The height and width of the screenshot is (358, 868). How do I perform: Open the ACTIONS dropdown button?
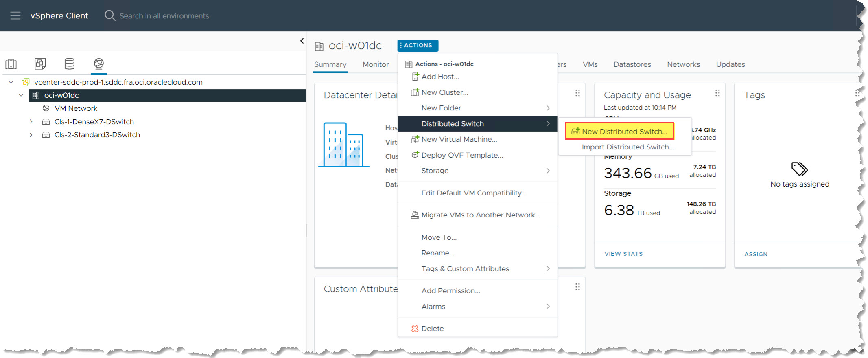[x=418, y=46]
